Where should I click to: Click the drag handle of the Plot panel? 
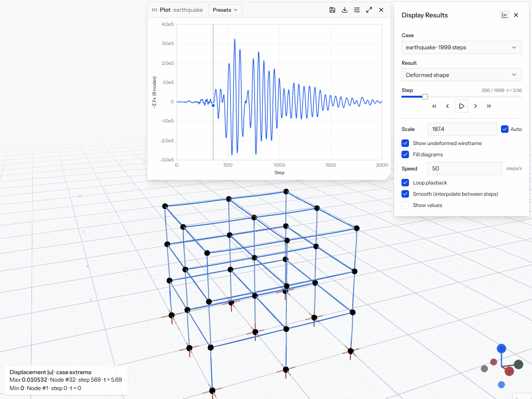(154, 10)
